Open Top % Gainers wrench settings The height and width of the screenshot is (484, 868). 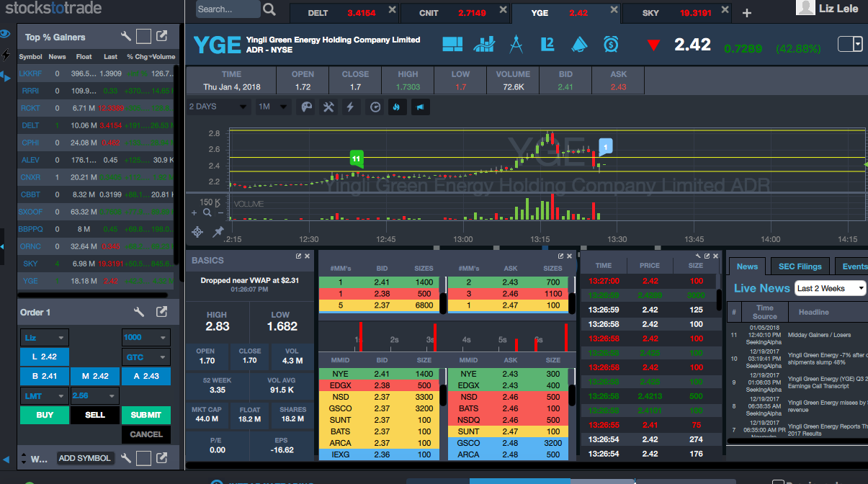pos(125,37)
